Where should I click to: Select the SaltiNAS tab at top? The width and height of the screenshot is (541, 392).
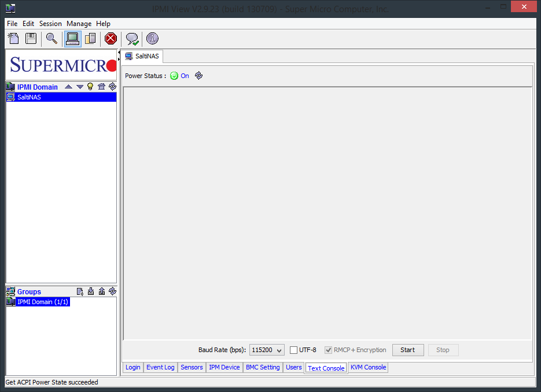[142, 56]
